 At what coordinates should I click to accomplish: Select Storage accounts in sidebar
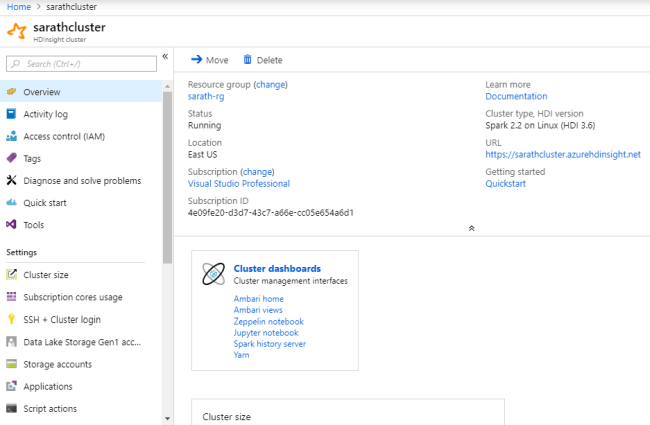point(57,364)
